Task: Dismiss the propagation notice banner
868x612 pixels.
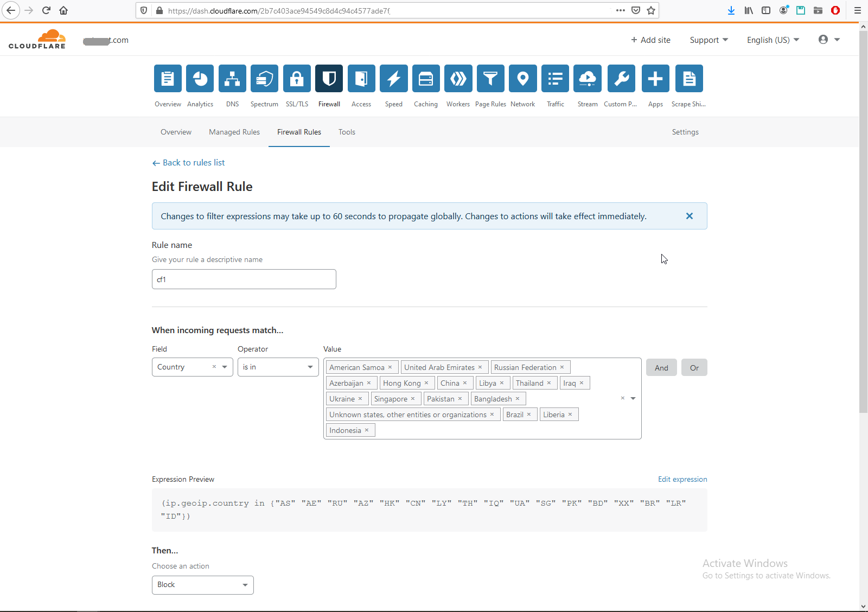Action: click(x=690, y=216)
